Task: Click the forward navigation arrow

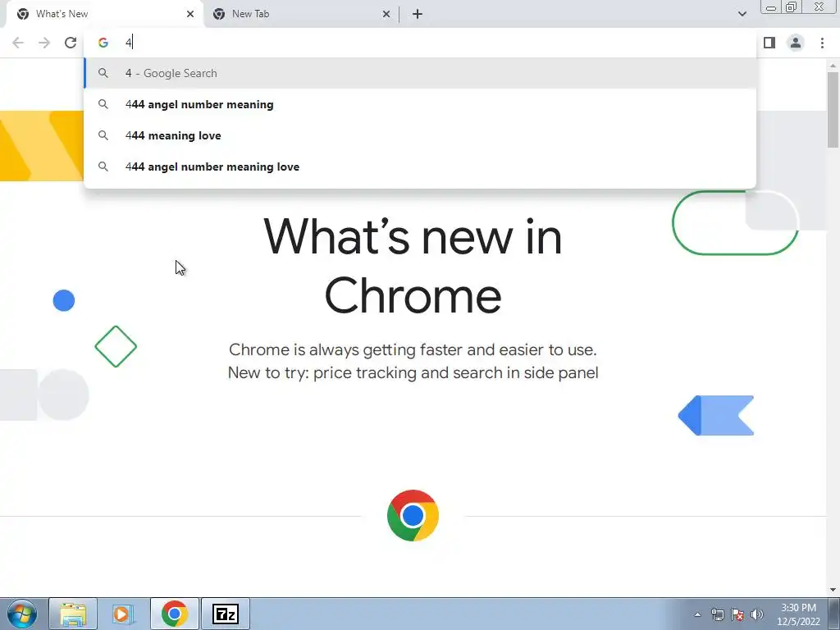Action: pyautogui.click(x=44, y=43)
